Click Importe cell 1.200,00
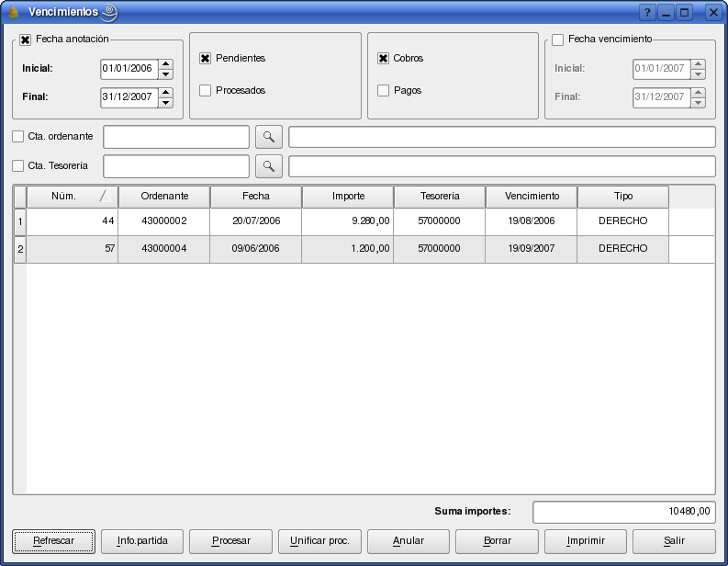This screenshot has width=728, height=566. click(x=348, y=249)
